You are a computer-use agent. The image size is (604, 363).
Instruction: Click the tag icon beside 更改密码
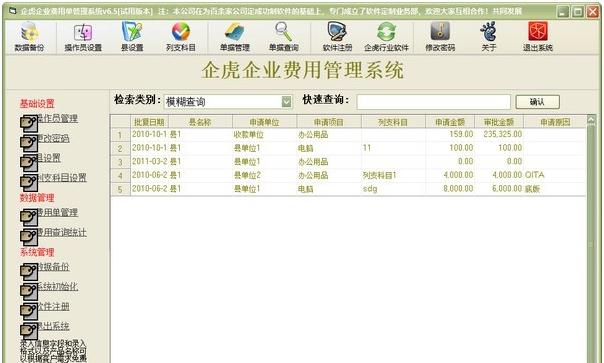[x=29, y=143]
